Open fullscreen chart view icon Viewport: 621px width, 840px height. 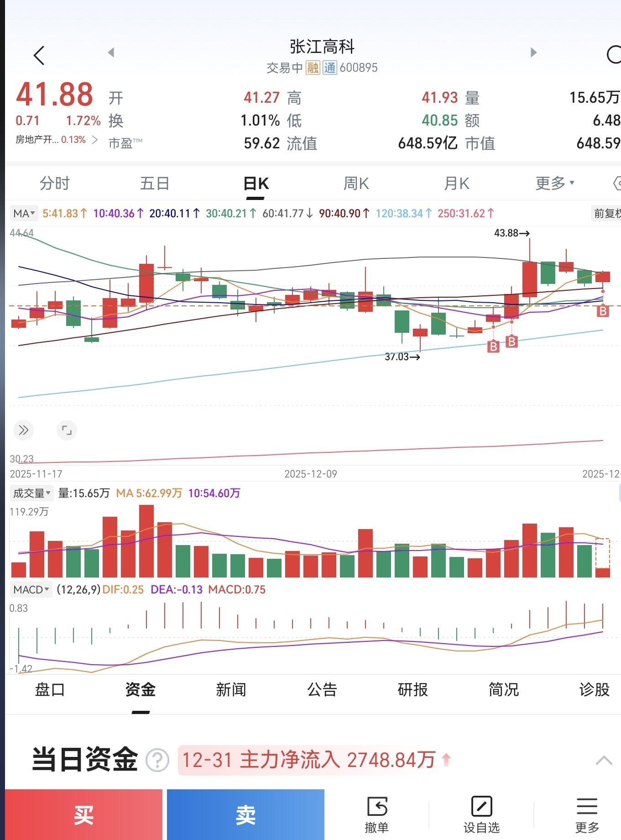click(67, 430)
